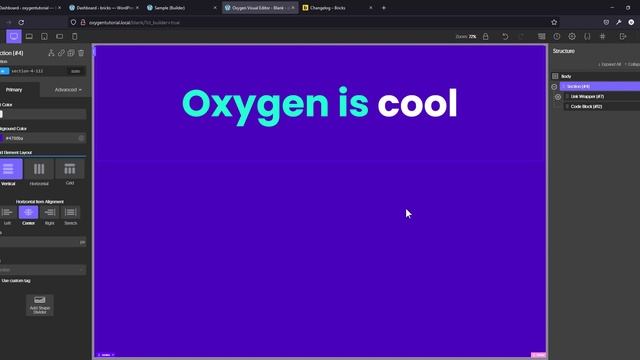Click the Undo arrow in the toolbar
640x360 pixels.
point(505,37)
